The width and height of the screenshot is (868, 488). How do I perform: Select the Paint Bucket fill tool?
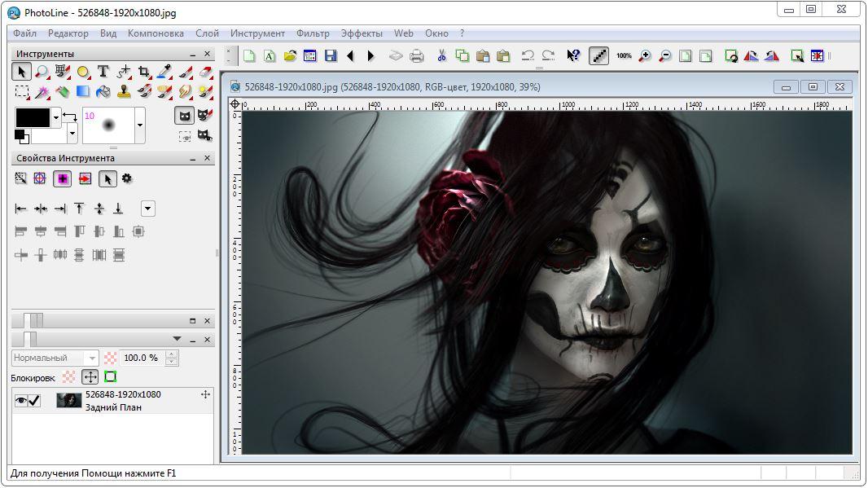pos(103,91)
